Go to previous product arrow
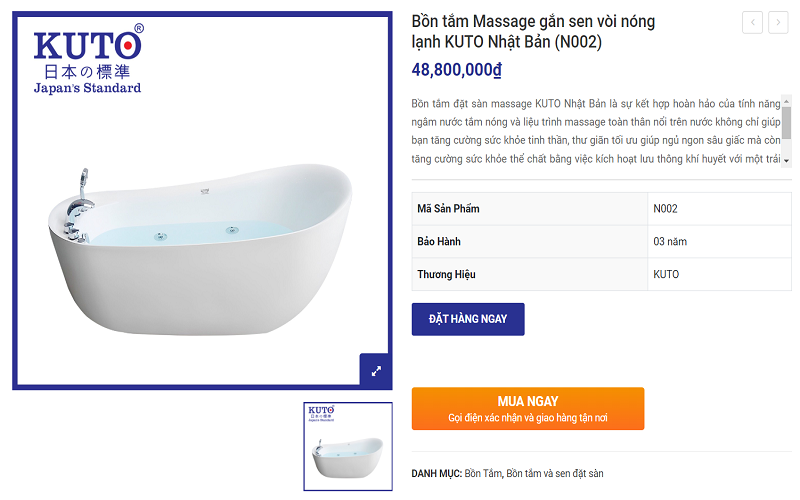 click(x=752, y=22)
